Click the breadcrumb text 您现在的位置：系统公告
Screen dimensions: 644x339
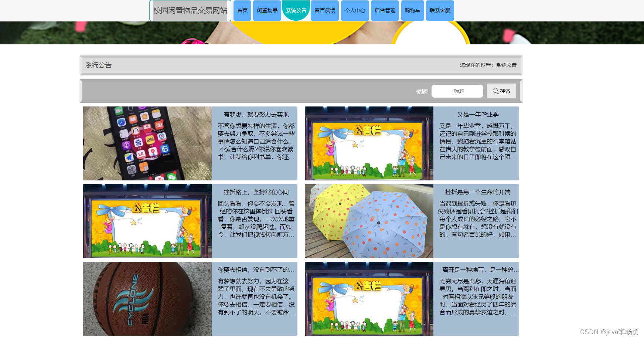[x=488, y=65]
